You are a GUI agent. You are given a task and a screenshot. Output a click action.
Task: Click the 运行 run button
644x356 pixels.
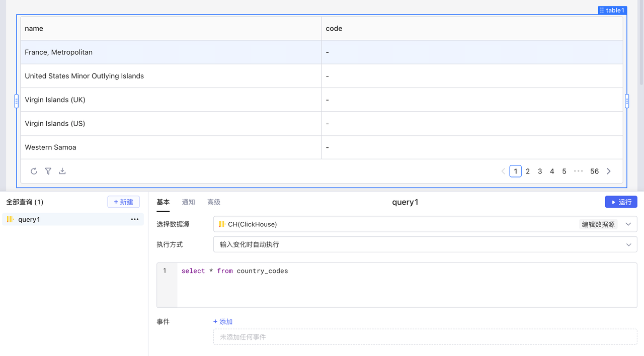click(621, 202)
